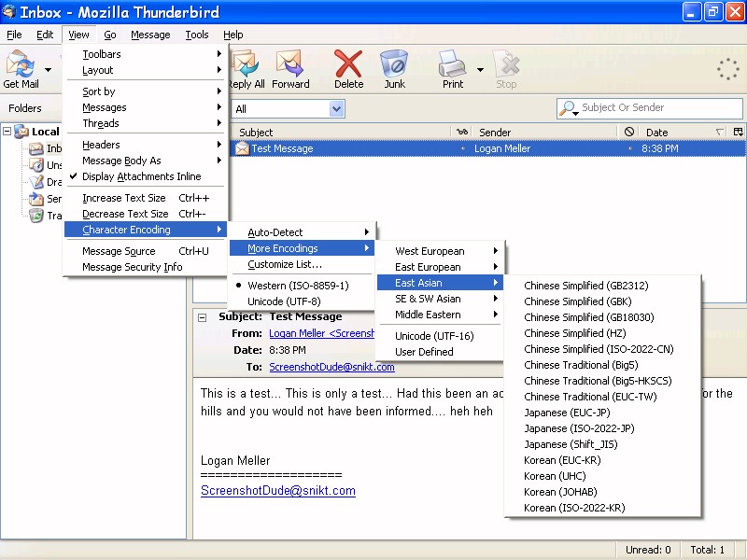
Task: Select the Inbox folder icon
Action: coord(36,148)
